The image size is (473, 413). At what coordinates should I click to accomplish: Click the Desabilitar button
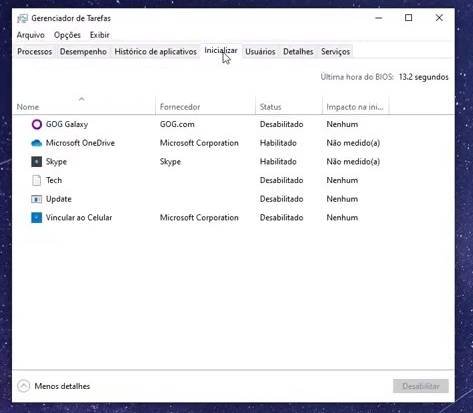pos(421,386)
